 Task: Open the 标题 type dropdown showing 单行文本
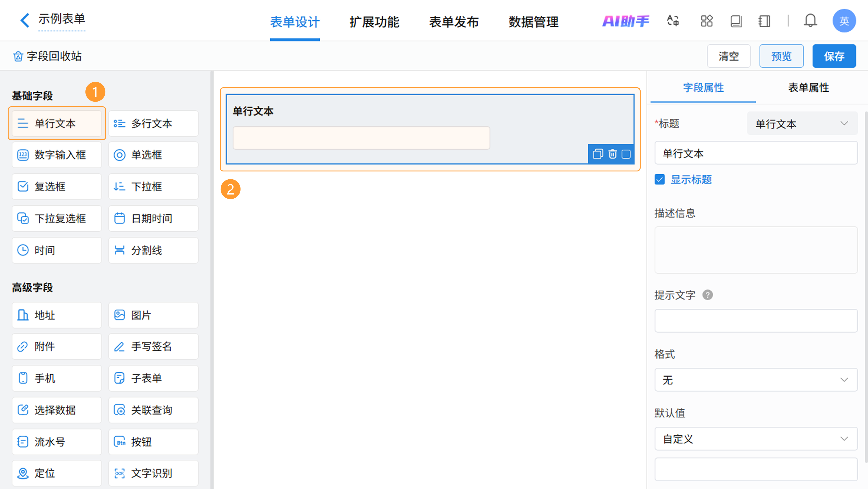pyautogui.click(x=802, y=123)
